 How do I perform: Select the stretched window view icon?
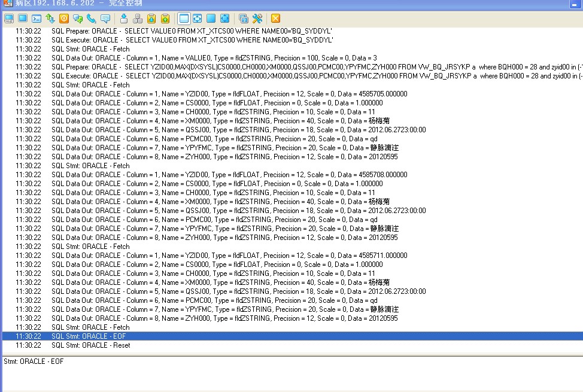[197, 18]
